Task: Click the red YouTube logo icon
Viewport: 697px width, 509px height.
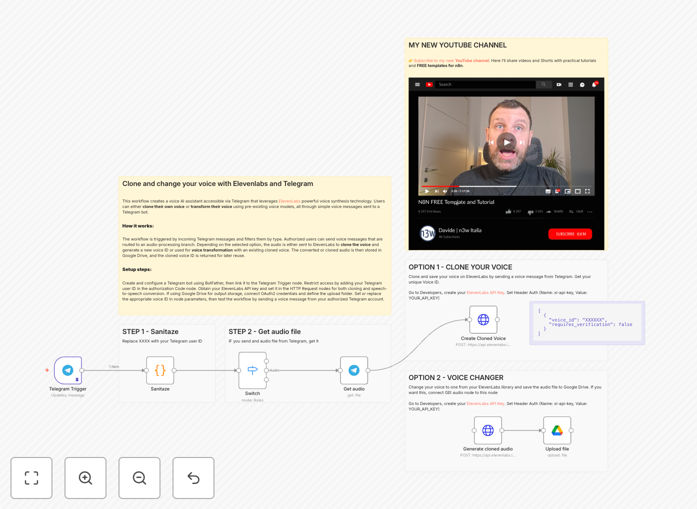Action: pyautogui.click(x=429, y=84)
